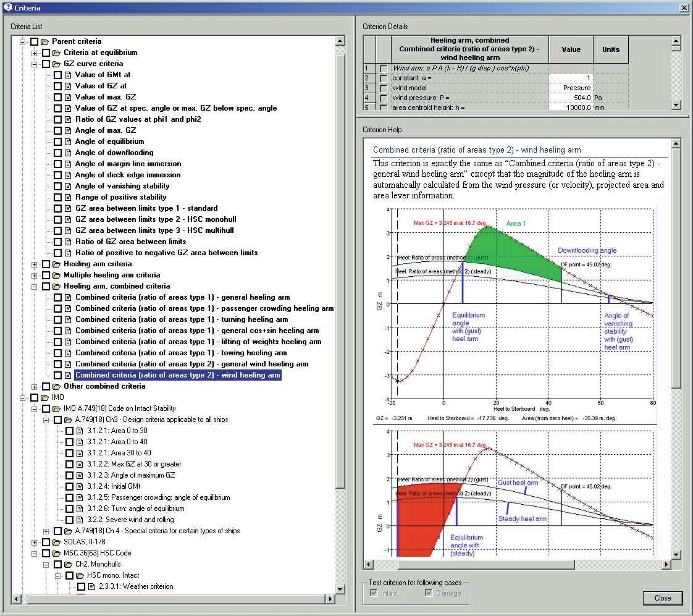Click the document icon beside Angle of equilibrium in GZ curve criteria

click(68, 142)
